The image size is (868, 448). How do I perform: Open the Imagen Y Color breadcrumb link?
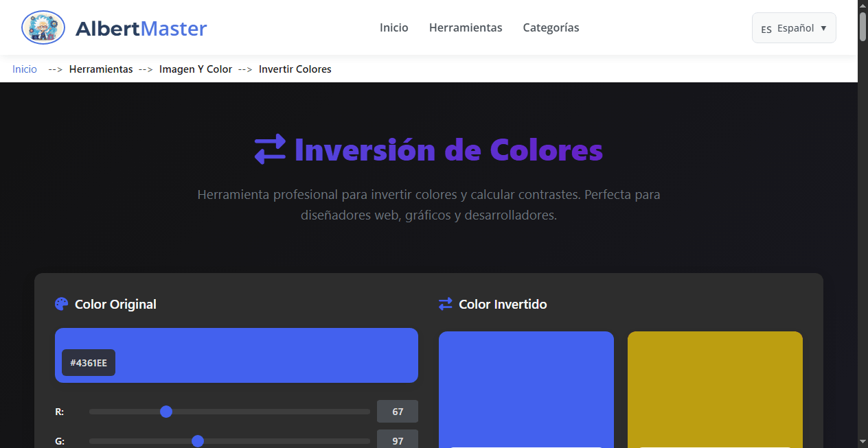coord(196,69)
